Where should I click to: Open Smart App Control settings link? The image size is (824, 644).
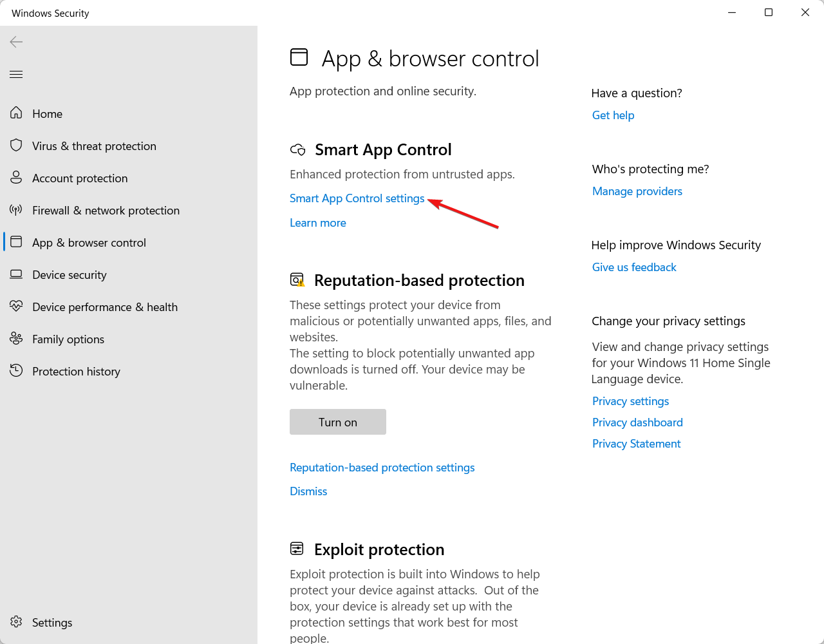point(357,198)
